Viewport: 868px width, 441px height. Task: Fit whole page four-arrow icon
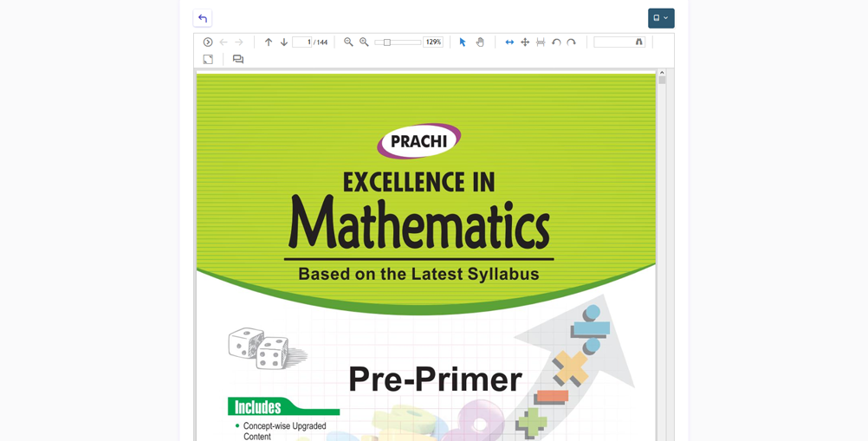tap(525, 42)
